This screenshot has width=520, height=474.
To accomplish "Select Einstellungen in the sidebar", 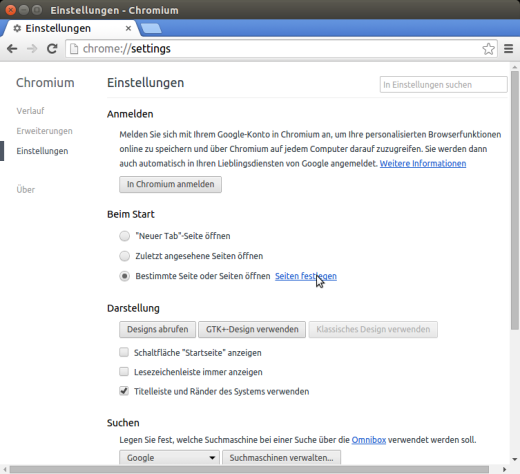I will (42, 151).
